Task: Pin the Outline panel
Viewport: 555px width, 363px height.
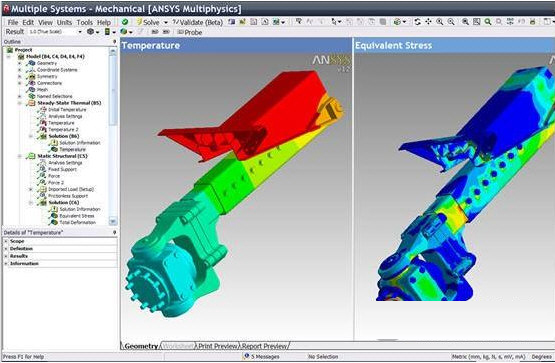Action: (114, 42)
